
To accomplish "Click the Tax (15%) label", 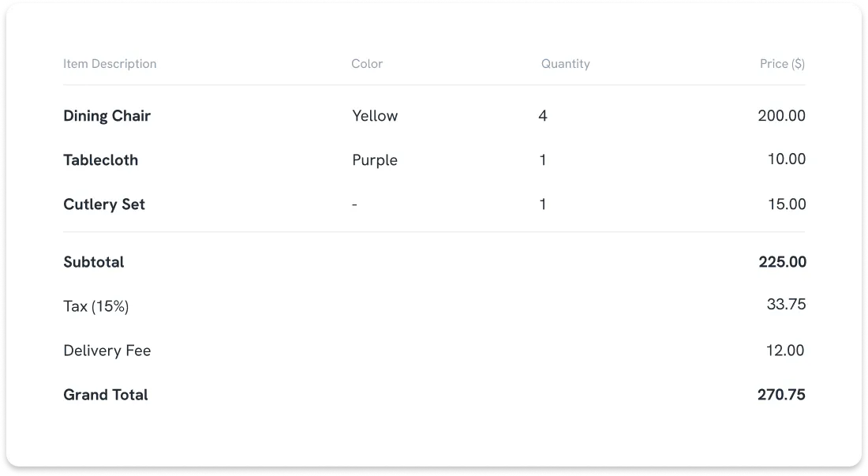I will tap(95, 306).
